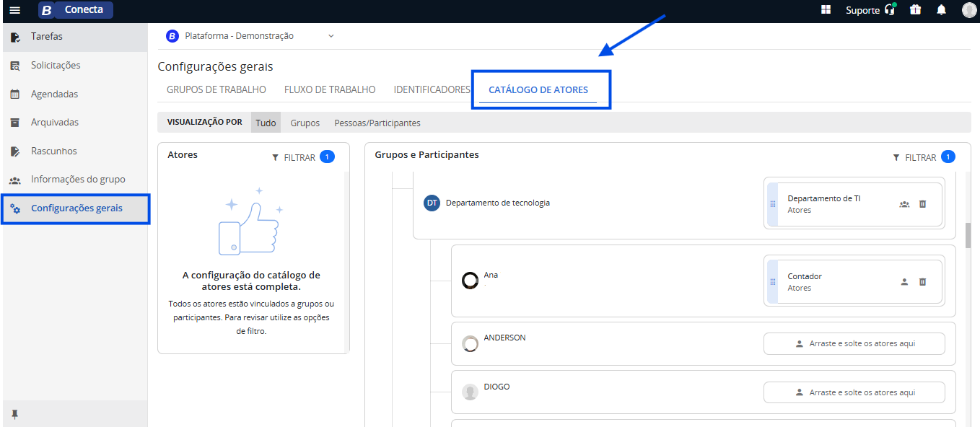980x427 pixels.
Task: Click the Tarefas sidebar icon
Action: click(x=15, y=37)
